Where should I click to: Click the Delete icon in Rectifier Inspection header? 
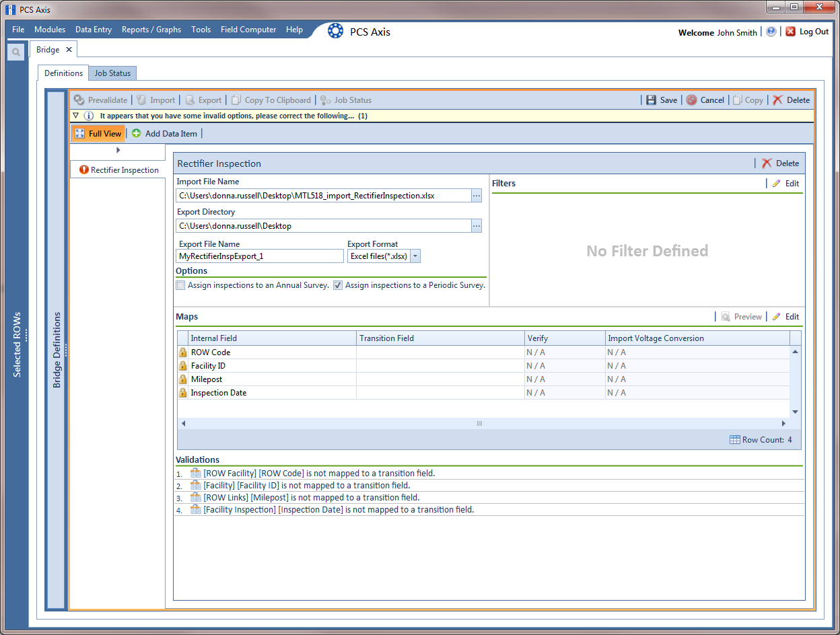(x=767, y=163)
